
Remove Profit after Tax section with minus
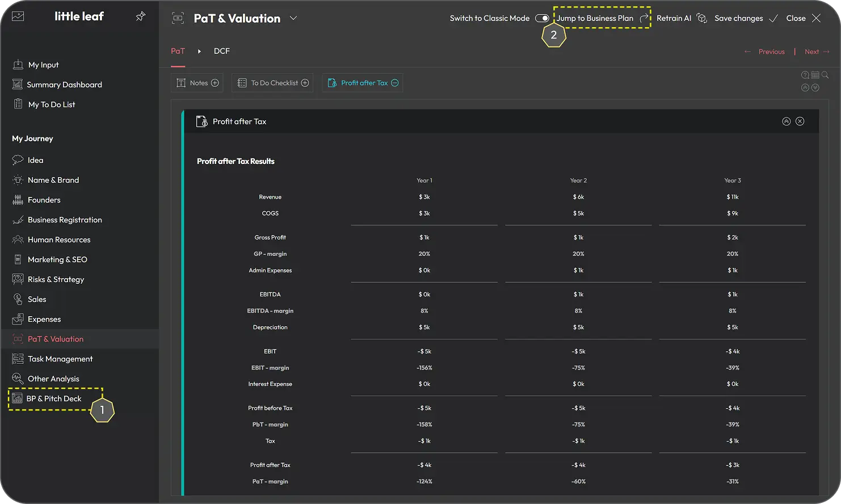tap(395, 83)
